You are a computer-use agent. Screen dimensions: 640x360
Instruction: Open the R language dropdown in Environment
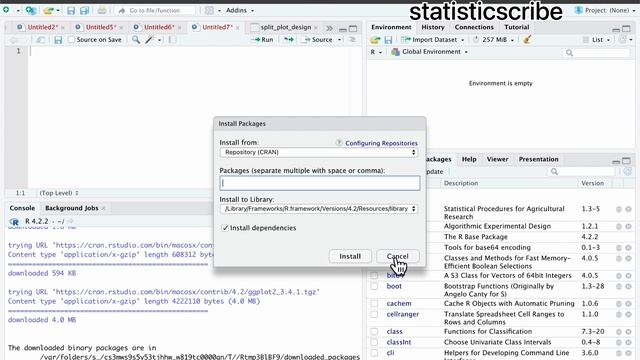pos(376,52)
